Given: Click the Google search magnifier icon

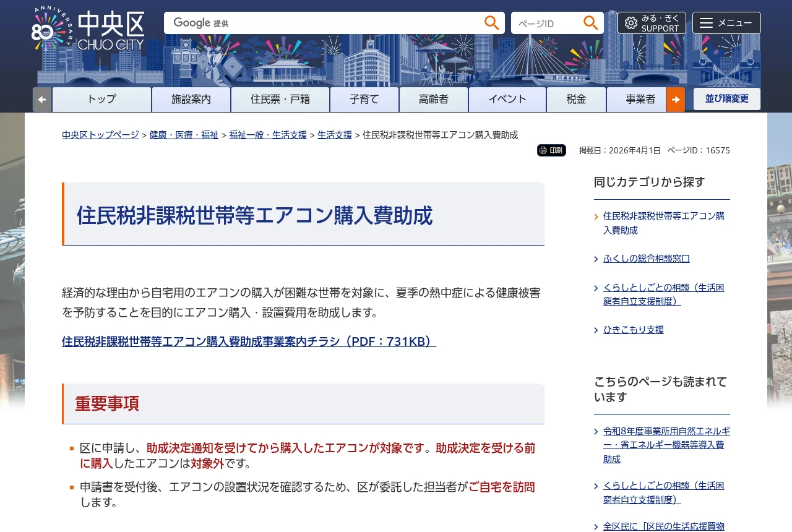Looking at the screenshot, I should (x=492, y=23).
